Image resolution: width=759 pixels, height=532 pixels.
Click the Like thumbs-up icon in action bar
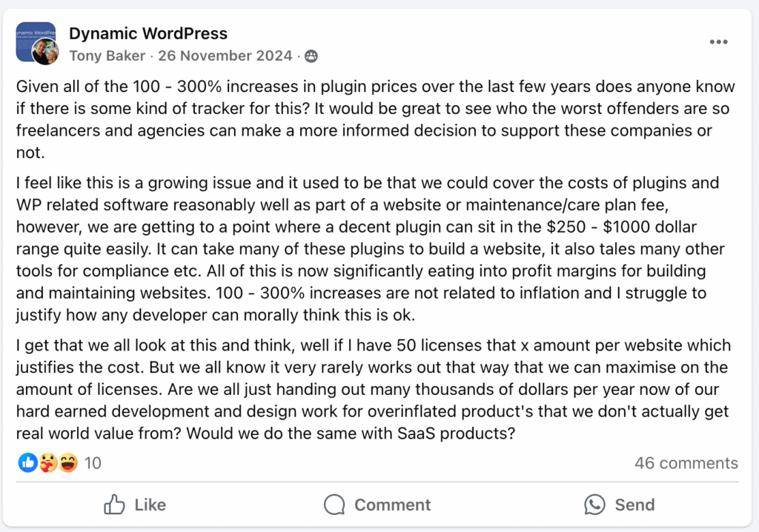point(115,505)
